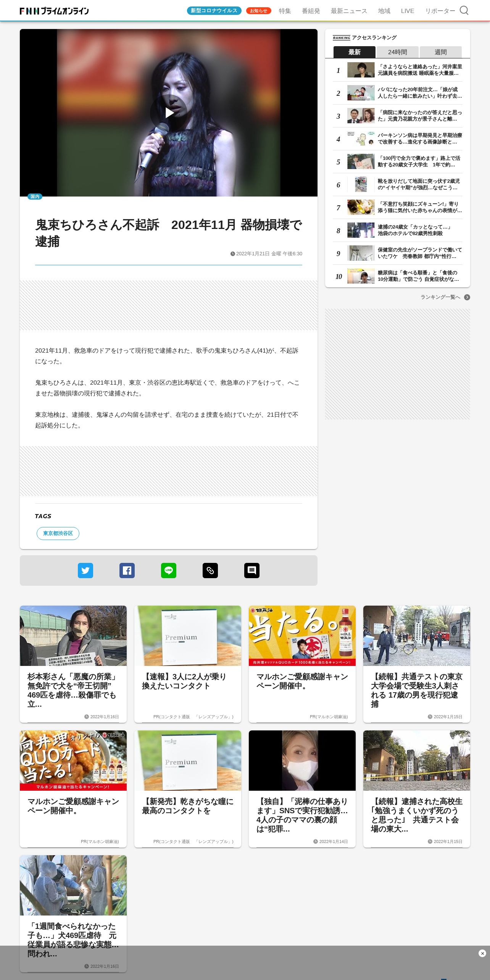The image size is (490, 980).
Task: Click the TAGS heading text
Action: (43, 516)
